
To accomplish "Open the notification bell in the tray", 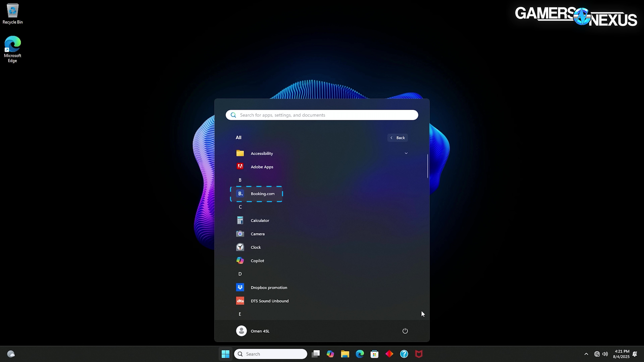I will (635, 354).
